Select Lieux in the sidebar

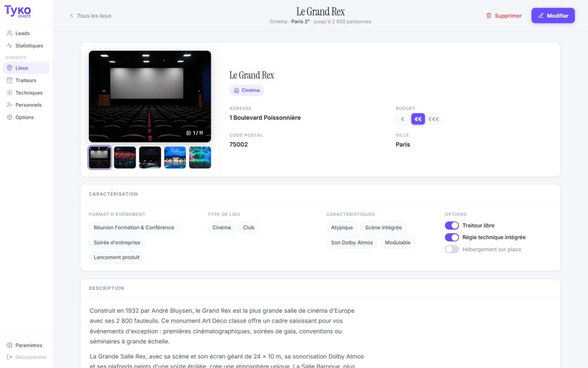(x=26, y=68)
